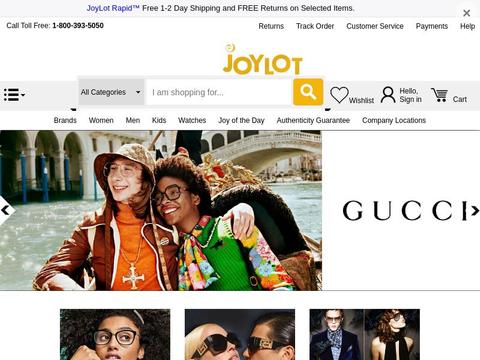Open Authenticity Guarantee page
This screenshot has width=480, height=360.
313,120
